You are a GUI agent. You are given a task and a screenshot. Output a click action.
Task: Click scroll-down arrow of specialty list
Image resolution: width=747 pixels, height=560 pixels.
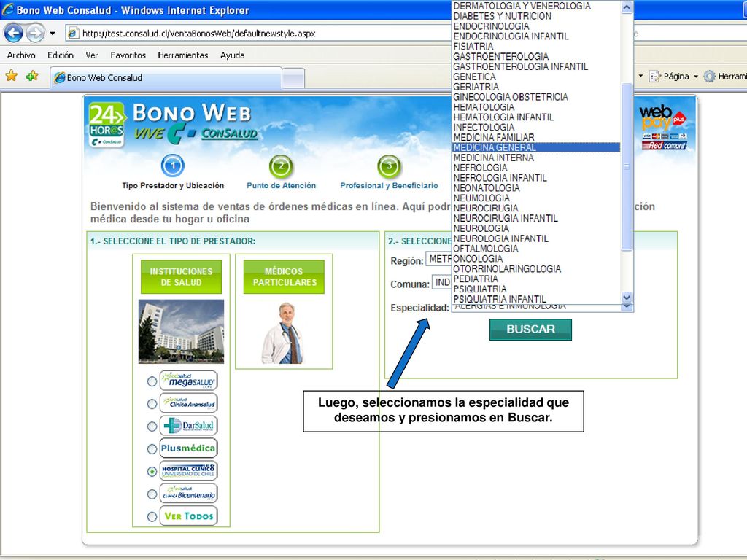point(627,297)
